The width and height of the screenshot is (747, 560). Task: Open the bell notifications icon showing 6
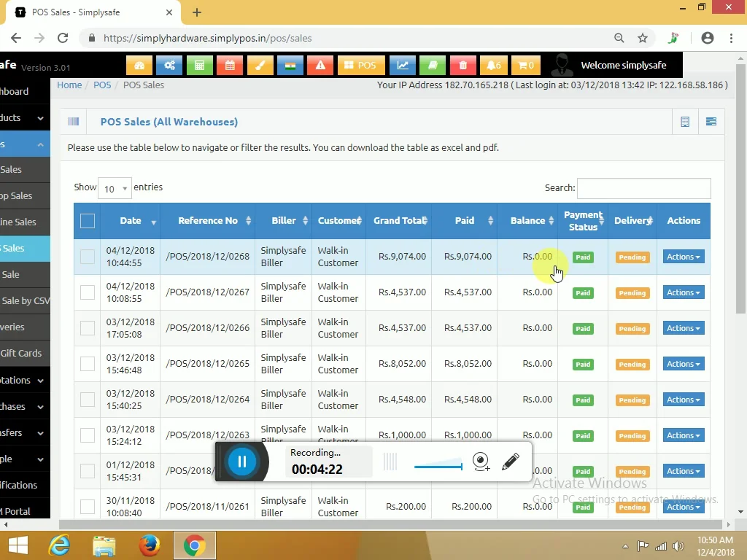[x=494, y=65]
